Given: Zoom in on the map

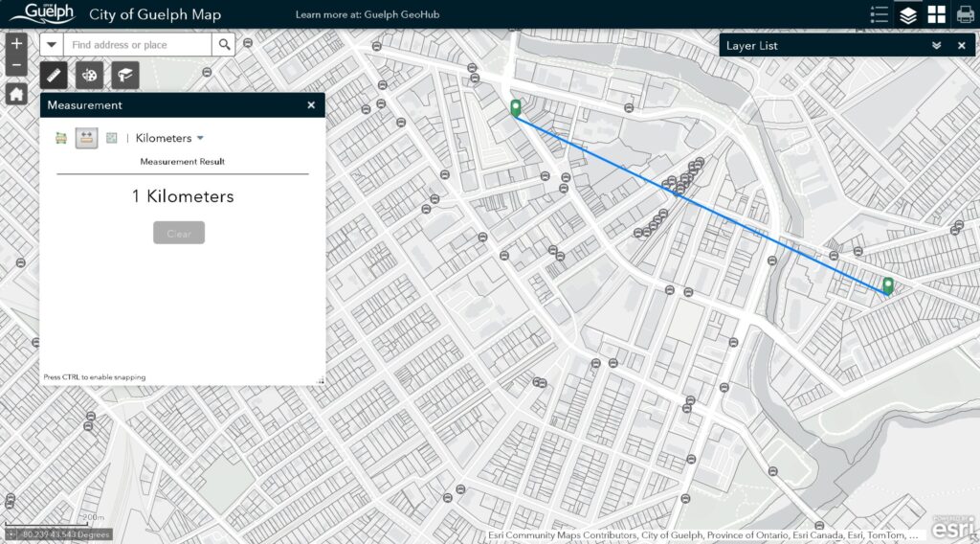Looking at the screenshot, I should point(16,44).
